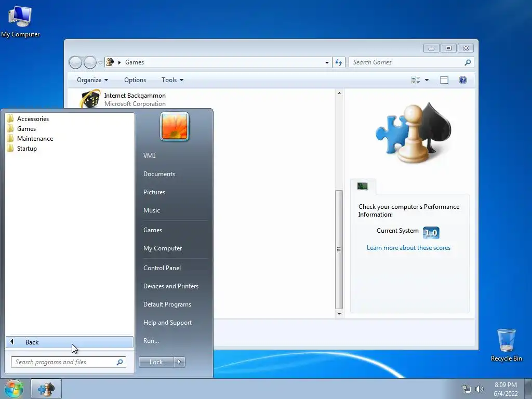This screenshot has height=399, width=532.
Task: Maximize the Games window
Action: pyautogui.click(x=448, y=48)
